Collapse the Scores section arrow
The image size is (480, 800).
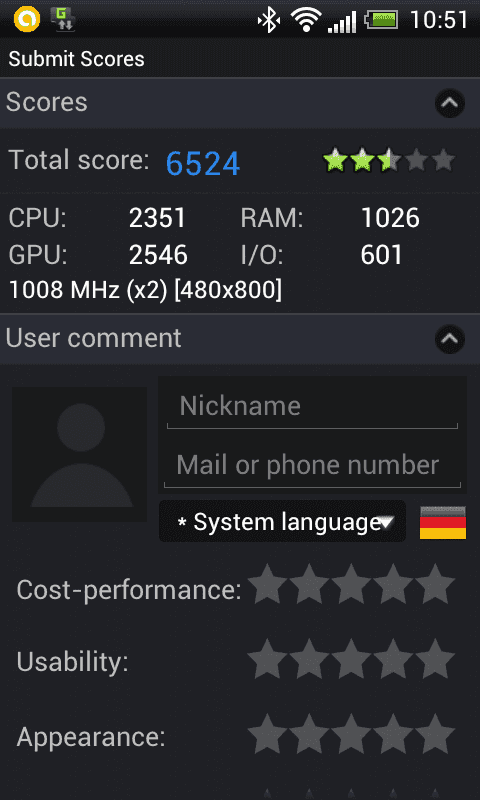[x=450, y=103]
